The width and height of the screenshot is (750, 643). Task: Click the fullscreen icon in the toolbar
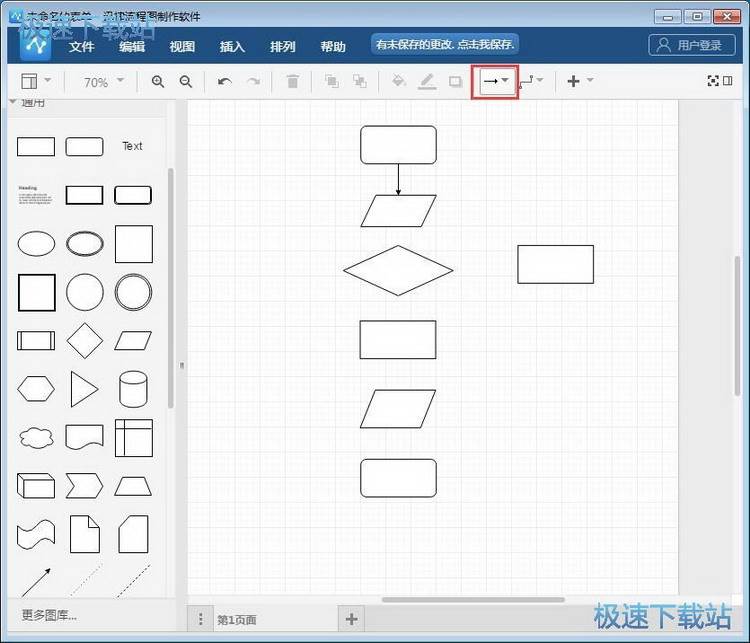pos(713,82)
